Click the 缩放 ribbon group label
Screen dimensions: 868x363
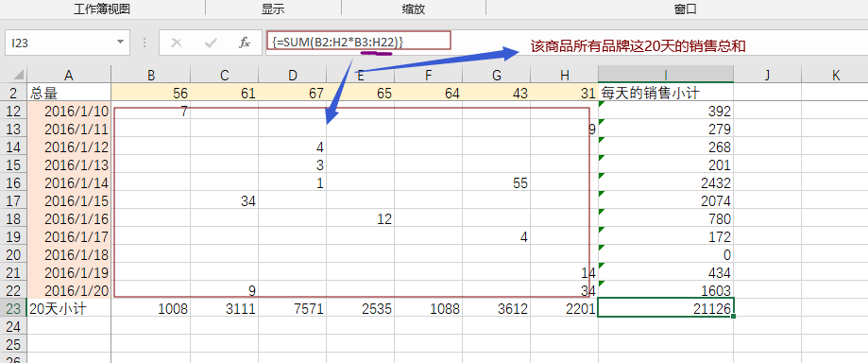click(414, 9)
